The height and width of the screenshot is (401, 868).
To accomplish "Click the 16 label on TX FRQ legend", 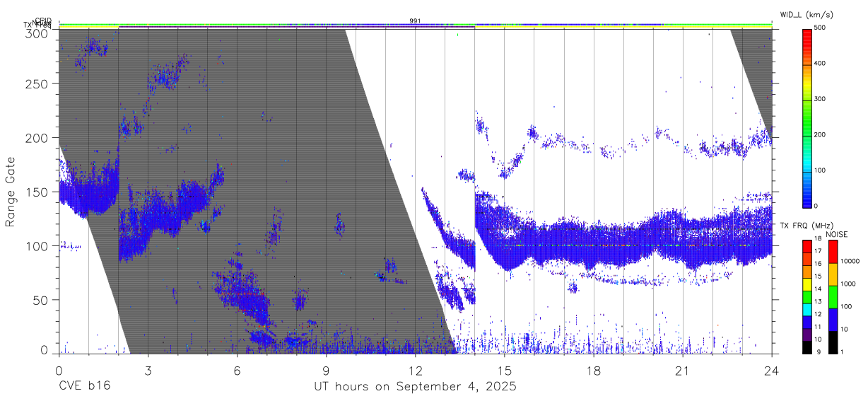I will [818, 264].
